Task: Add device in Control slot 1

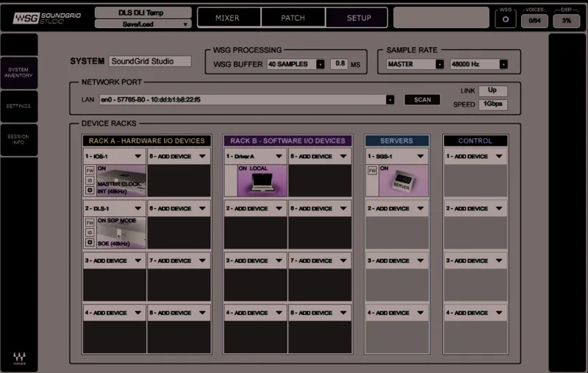Action: (x=476, y=156)
